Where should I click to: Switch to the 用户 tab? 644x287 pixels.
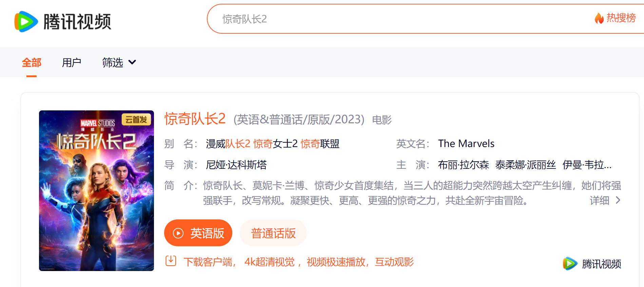pyautogui.click(x=72, y=62)
